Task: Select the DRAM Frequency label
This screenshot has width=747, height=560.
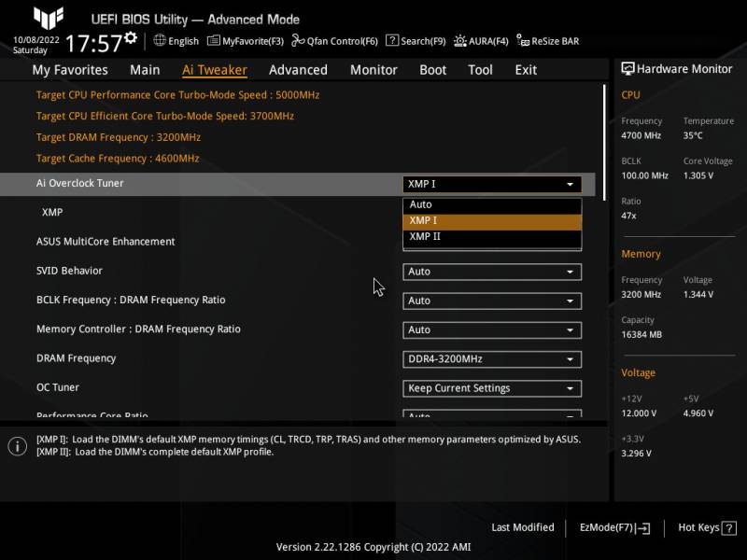Action: [77, 358]
